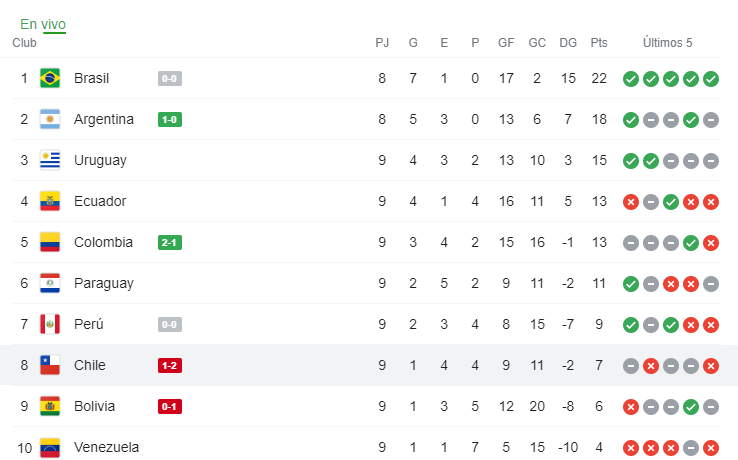Select the En vivo tab
Image resolution: width=738 pixels, height=460 pixels.
tap(43, 24)
